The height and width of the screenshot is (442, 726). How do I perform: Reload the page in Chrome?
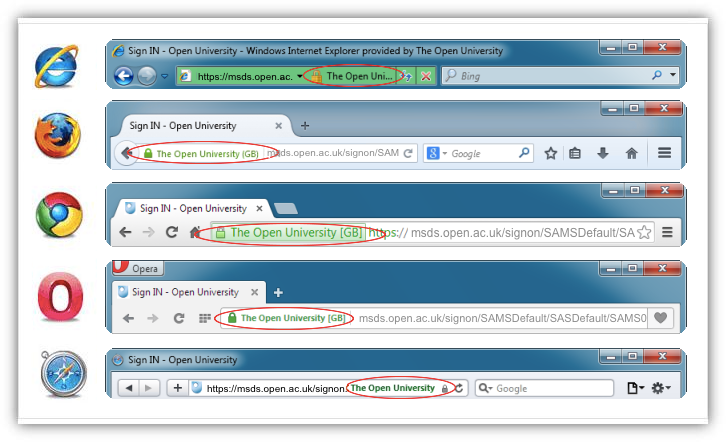(172, 232)
